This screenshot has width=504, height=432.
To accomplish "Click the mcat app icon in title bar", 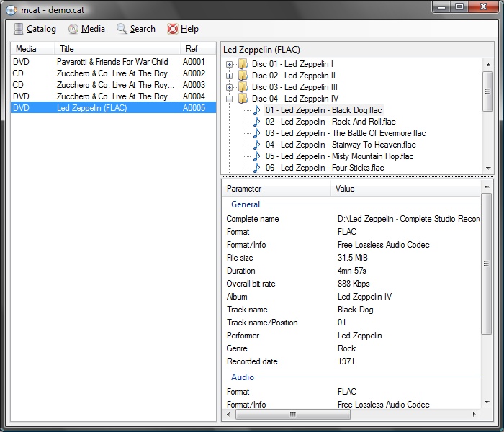I will (12, 10).
